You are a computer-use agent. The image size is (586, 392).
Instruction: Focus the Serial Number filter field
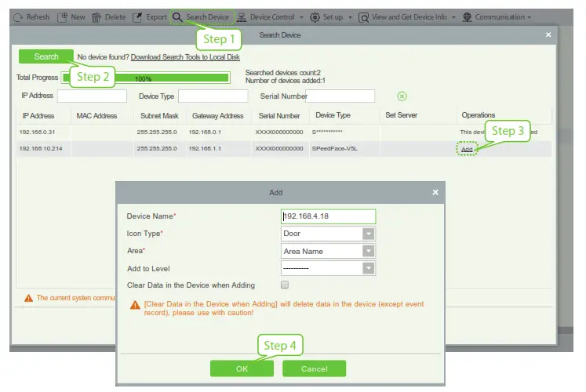(x=340, y=96)
